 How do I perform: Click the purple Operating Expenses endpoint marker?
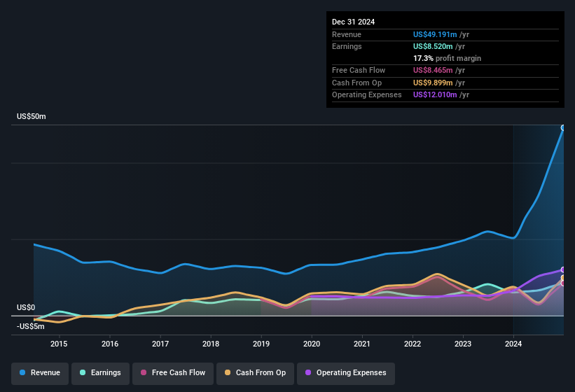pyautogui.click(x=563, y=270)
